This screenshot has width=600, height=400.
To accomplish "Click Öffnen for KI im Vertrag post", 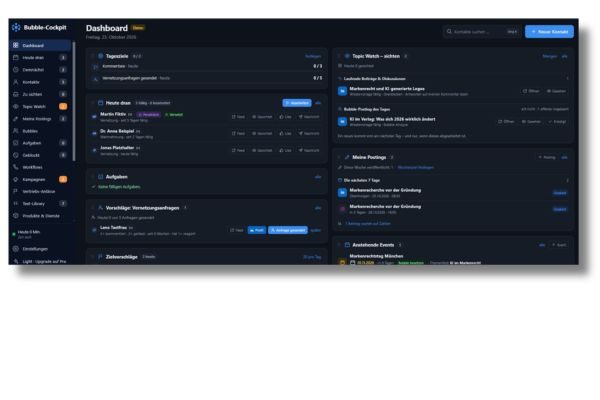I will [x=506, y=122].
